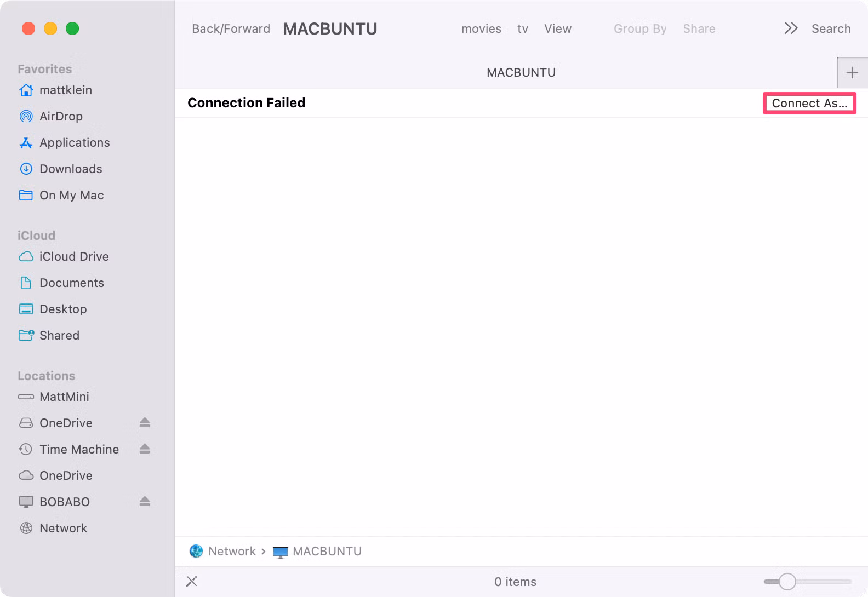Add a new tab with the plus button

click(x=852, y=72)
